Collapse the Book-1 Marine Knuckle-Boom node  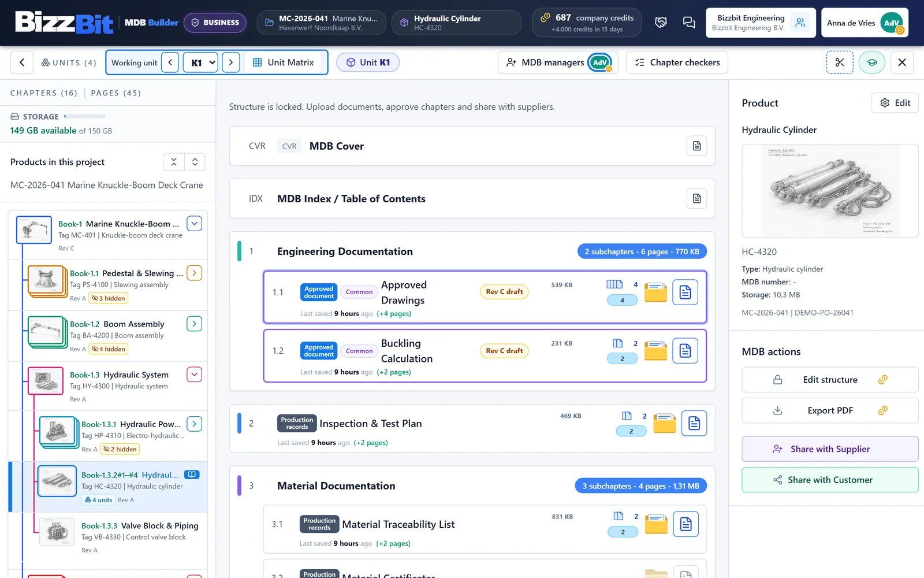pos(195,223)
